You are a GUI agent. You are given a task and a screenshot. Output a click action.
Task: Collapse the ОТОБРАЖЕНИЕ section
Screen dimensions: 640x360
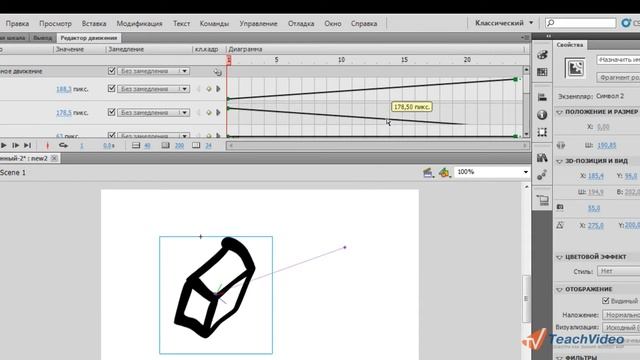[x=560, y=289]
